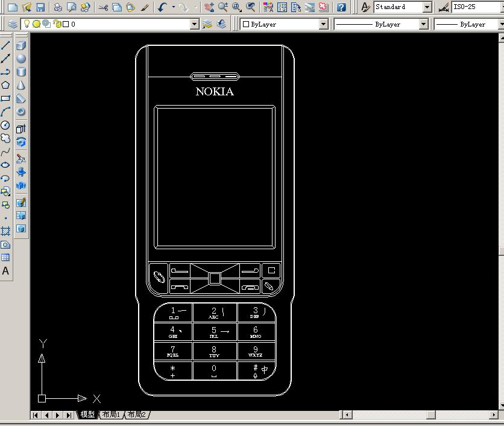Click the Plot Preview icon

click(71, 7)
